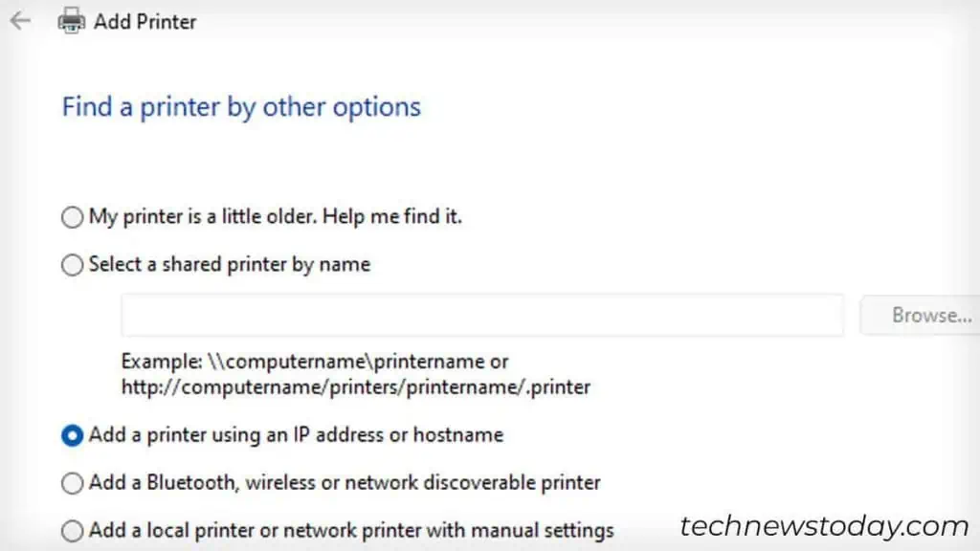
Task: Select 'Add a printer using an IP address or hostname'
Action: pyautogui.click(x=72, y=435)
